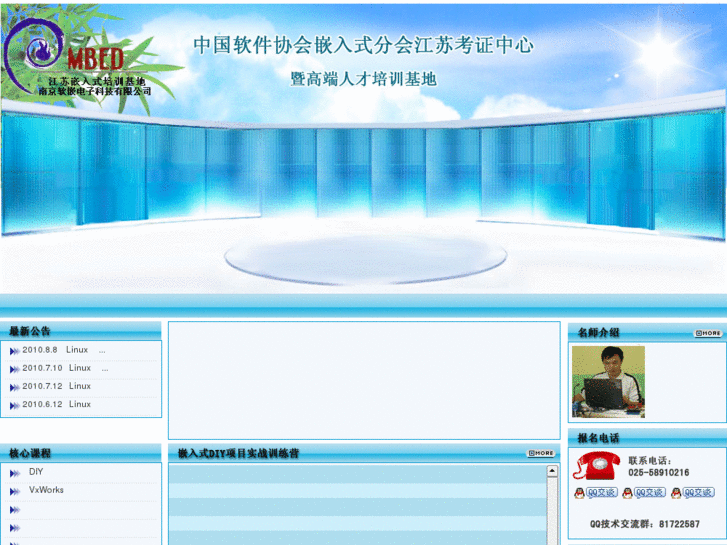Click the rightmost QQ交谈 chat button
The image size is (727, 545).
(x=693, y=493)
